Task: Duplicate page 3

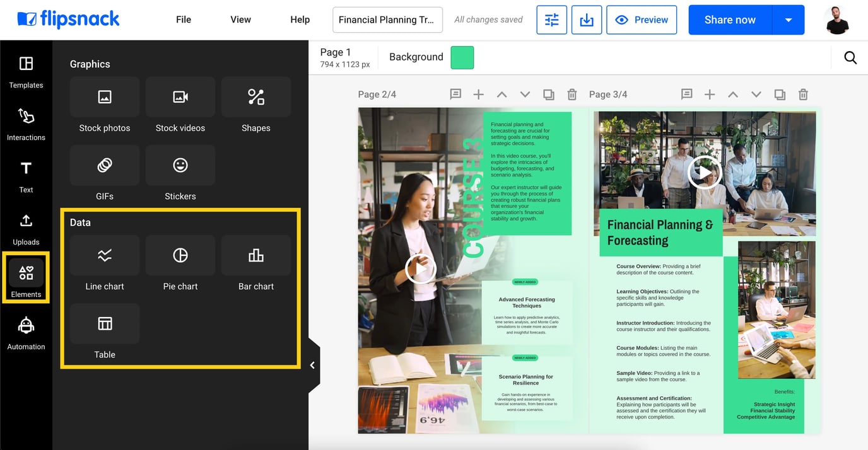Action: (x=780, y=94)
